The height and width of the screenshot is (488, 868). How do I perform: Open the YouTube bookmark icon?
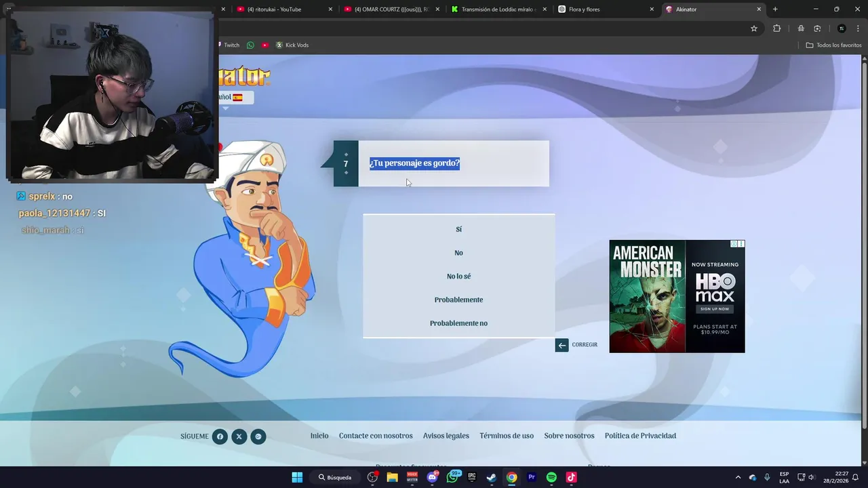(x=265, y=45)
